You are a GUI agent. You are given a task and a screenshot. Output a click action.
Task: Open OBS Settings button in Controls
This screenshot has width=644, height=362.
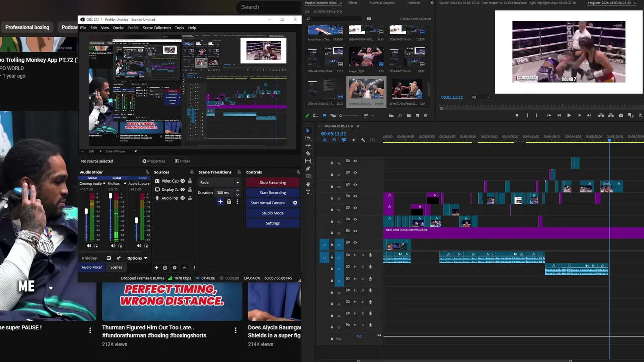click(273, 223)
